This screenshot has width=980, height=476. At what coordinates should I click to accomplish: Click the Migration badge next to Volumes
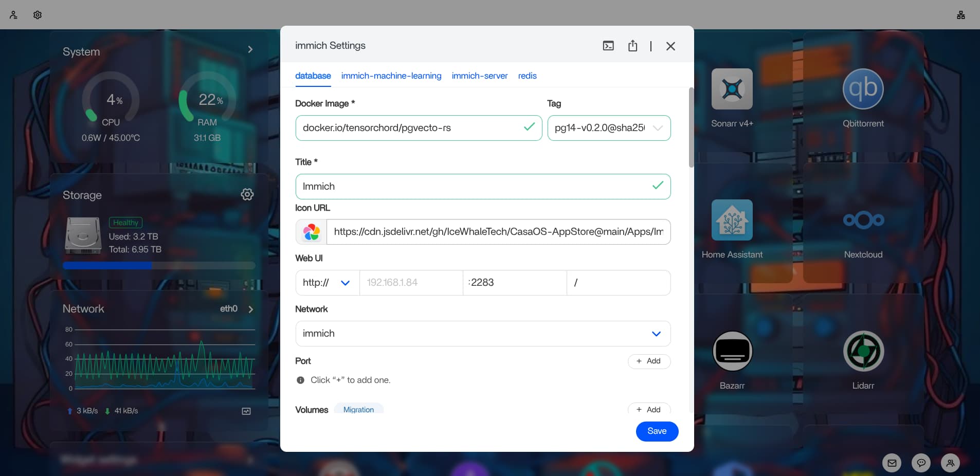click(x=358, y=409)
